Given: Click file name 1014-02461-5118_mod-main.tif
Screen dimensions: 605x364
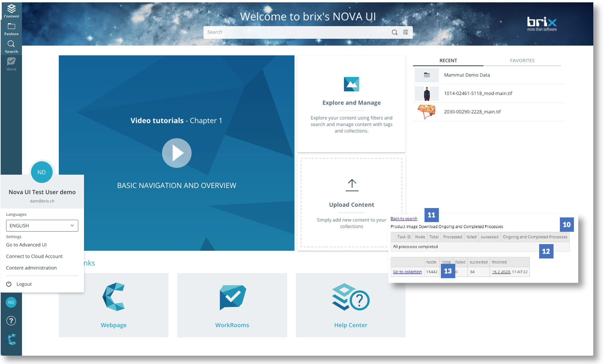Looking at the screenshot, I should [478, 94].
